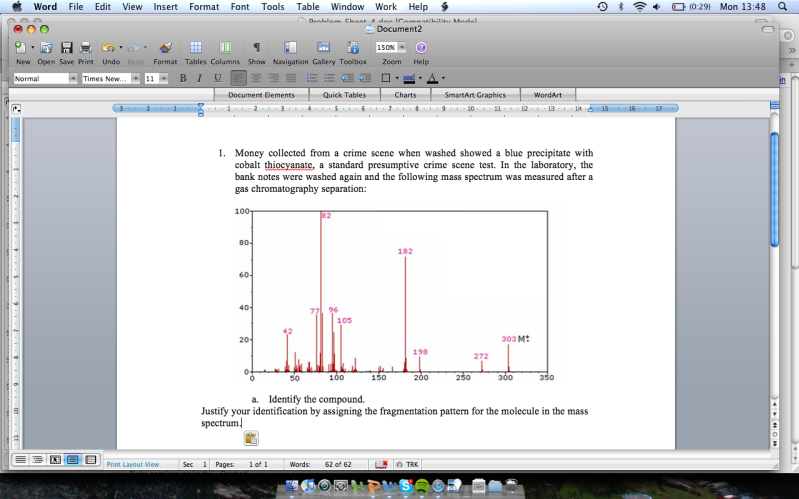Increase indent of the paragraph
Image resolution: width=799 pixels, height=499 pixels.
click(x=365, y=78)
